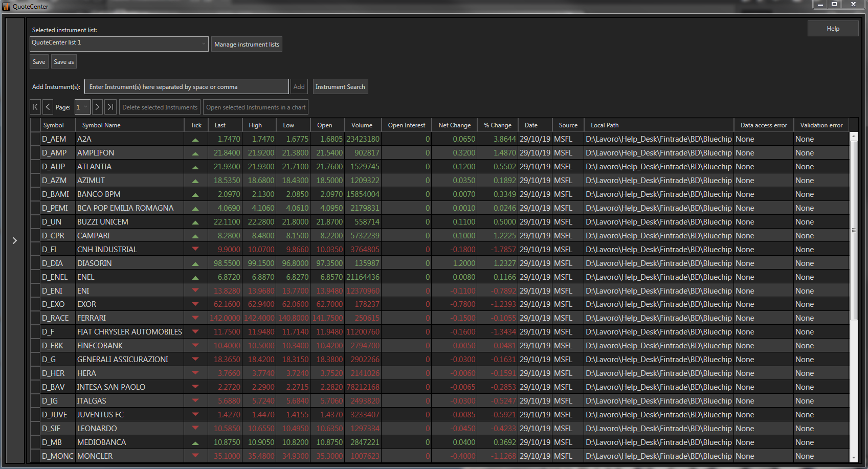Click the down tick icon for EXOR
The width and height of the screenshot is (868, 469).
pos(195,304)
